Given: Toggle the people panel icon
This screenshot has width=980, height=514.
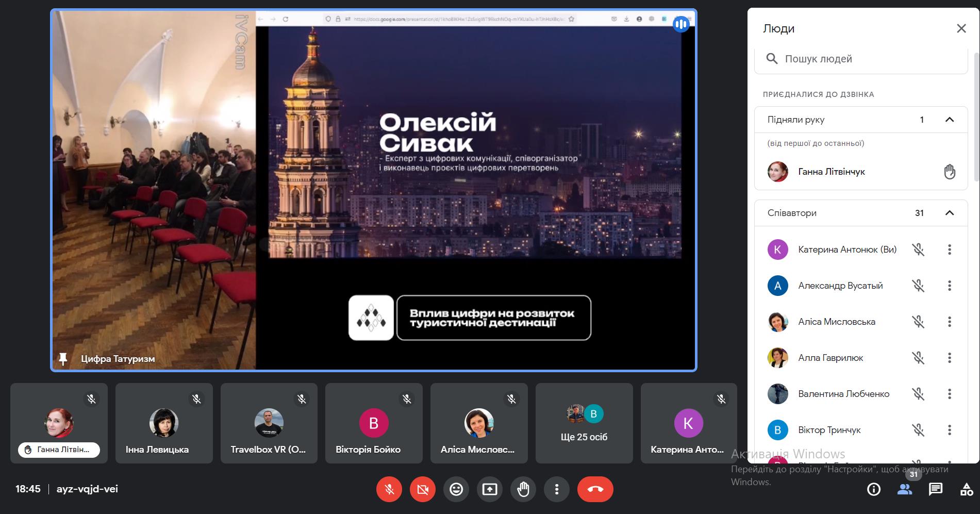Looking at the screenshot, I should (x=904, y=489).
